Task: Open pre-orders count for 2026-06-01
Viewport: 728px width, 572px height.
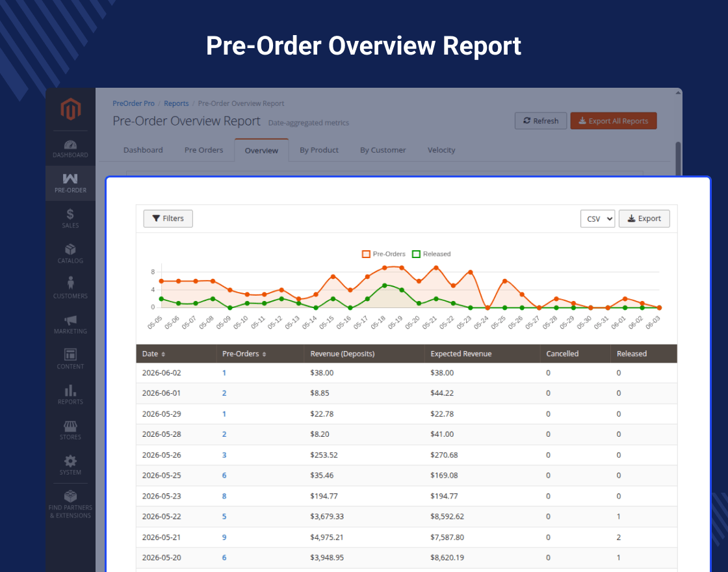Action: tap(224, 393)
